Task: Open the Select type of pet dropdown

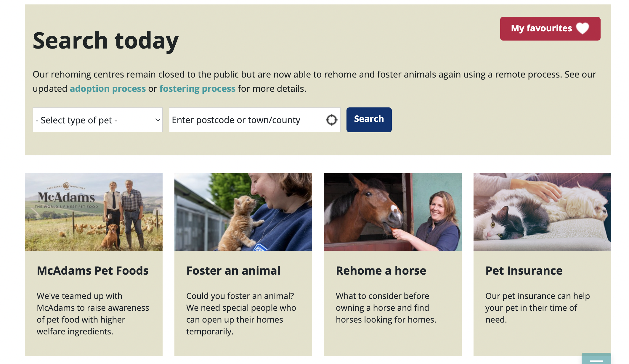Action: pyautogui.click(x=97, y=120)
